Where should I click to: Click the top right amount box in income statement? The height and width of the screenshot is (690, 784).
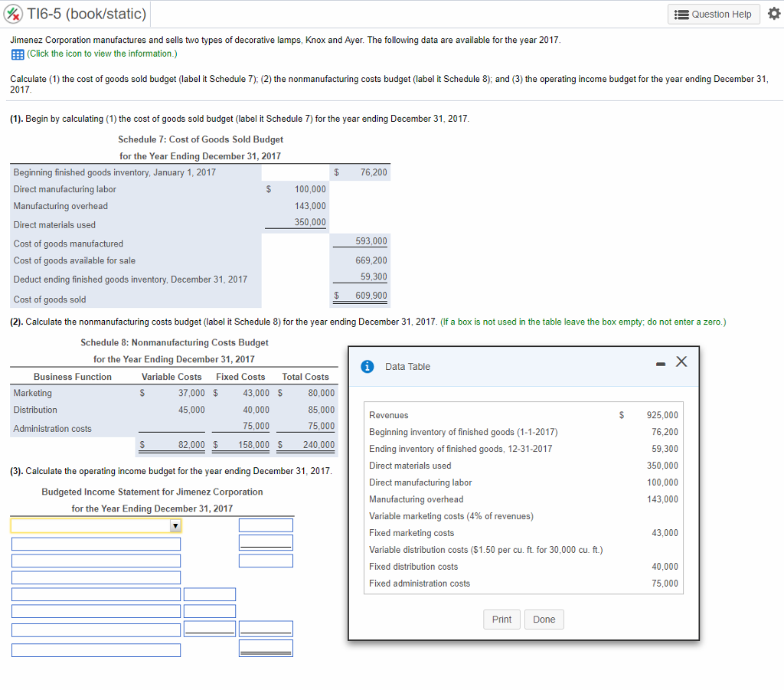266,525
